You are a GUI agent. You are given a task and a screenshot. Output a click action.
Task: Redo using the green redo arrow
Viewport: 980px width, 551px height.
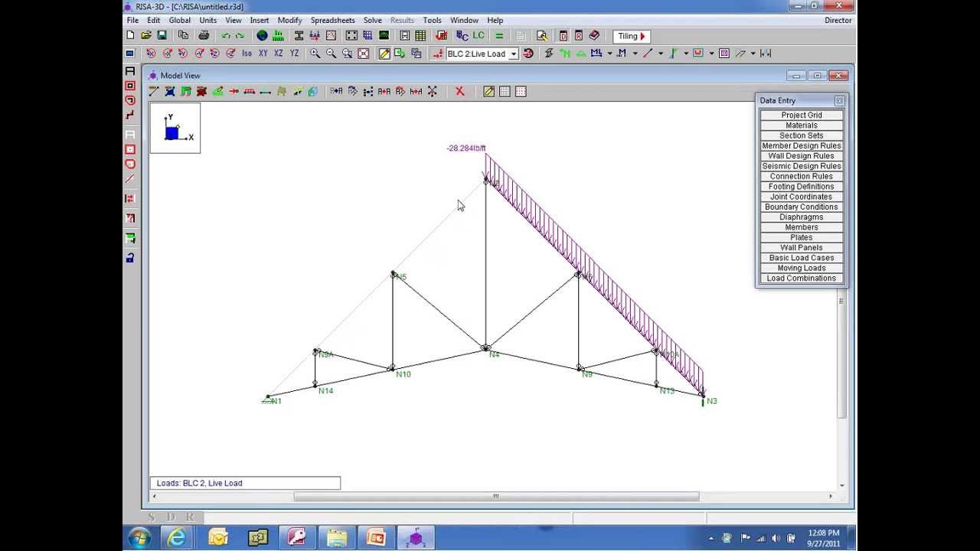coord(240,36)
